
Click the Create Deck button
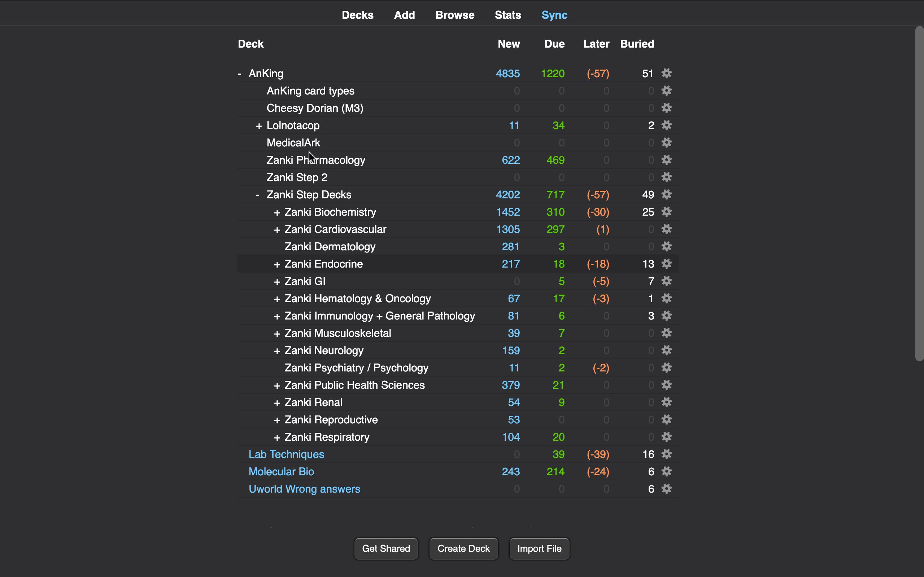click(463, 549)
